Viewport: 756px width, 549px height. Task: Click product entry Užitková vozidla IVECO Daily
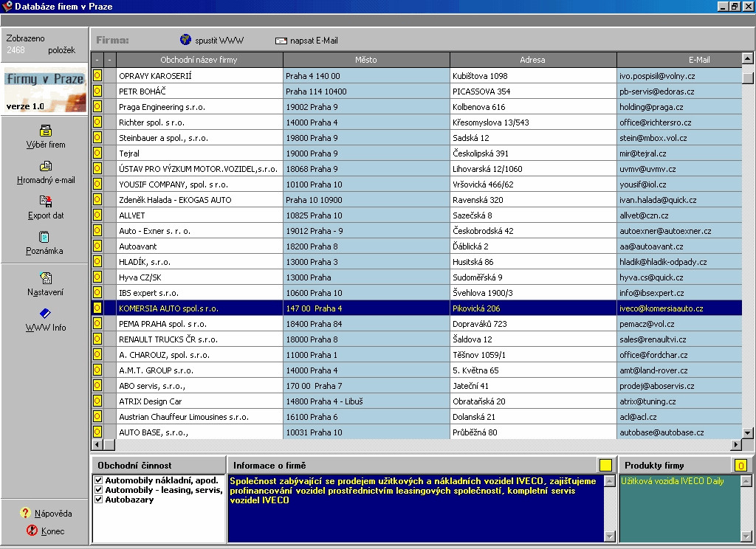[672, 480]
